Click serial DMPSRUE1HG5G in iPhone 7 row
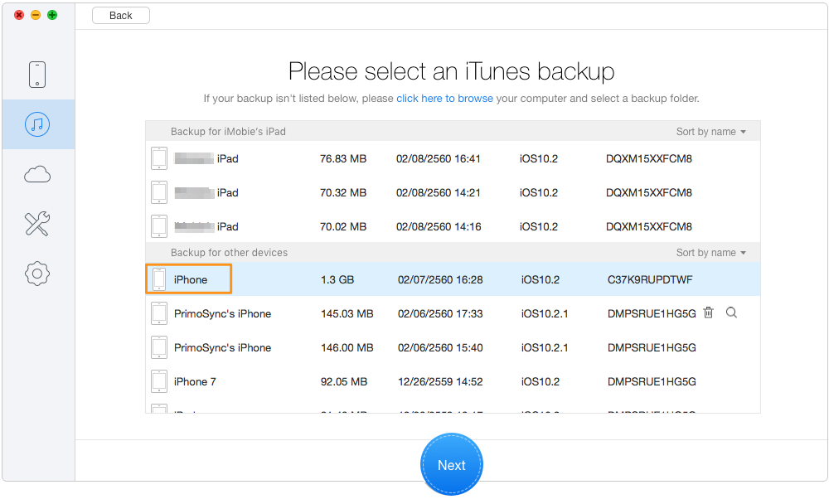This screenshot has width=829, height=504. (652, 381)
